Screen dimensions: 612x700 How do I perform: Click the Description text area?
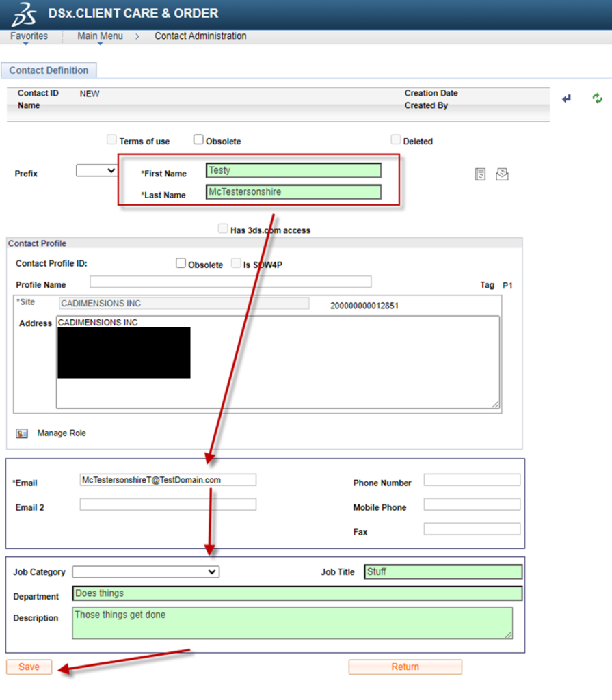pyautogui.click(x=293, y=623)
